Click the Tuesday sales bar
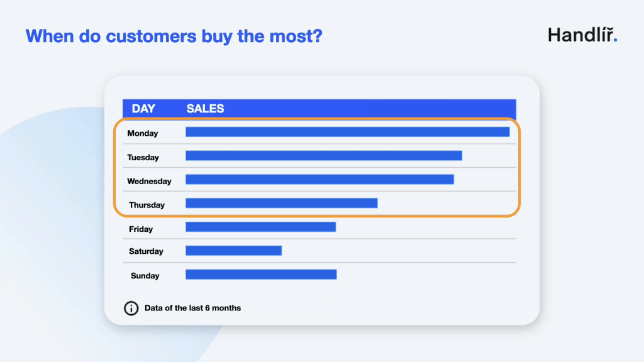 [323, 156]
